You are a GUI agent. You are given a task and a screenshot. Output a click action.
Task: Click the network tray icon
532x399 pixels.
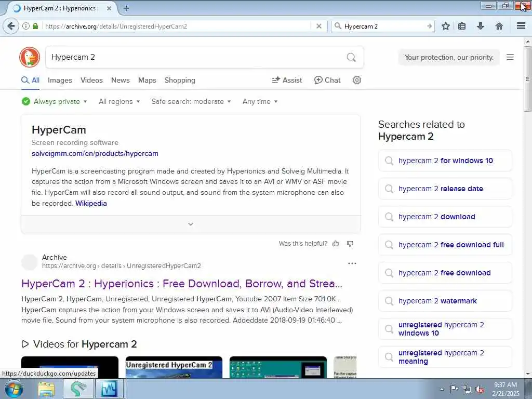467,390
